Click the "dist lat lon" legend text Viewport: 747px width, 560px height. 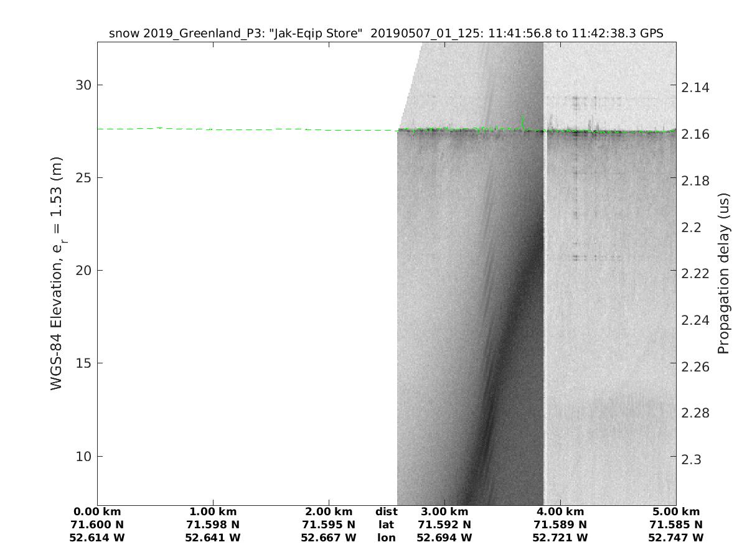pos(386,525)
